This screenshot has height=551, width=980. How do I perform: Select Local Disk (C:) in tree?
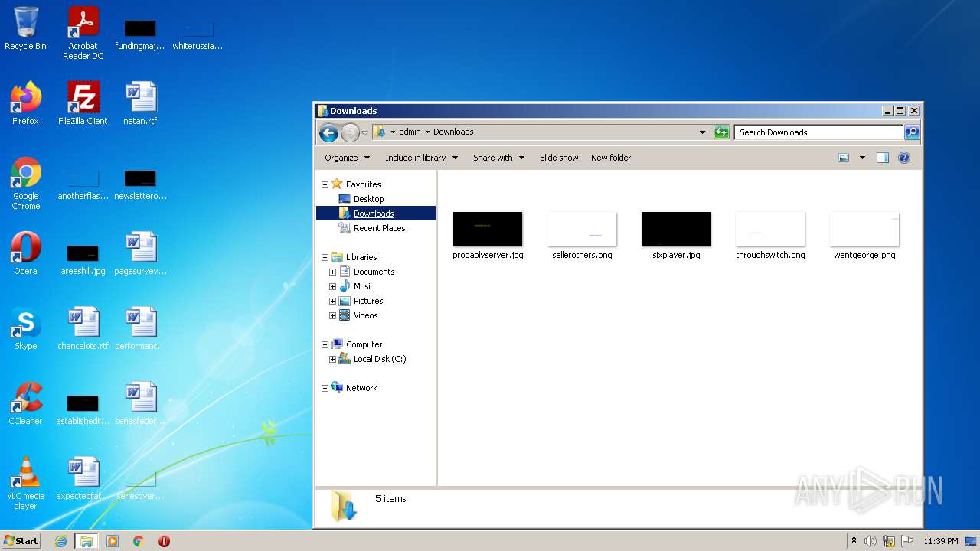point(379,359)
